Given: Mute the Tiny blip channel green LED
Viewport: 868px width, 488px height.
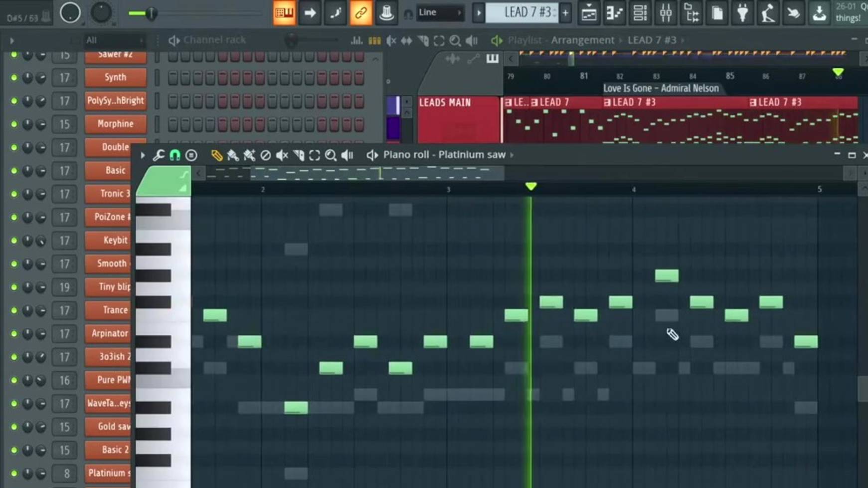Looking at the screenshot, I should click(14, 287).
